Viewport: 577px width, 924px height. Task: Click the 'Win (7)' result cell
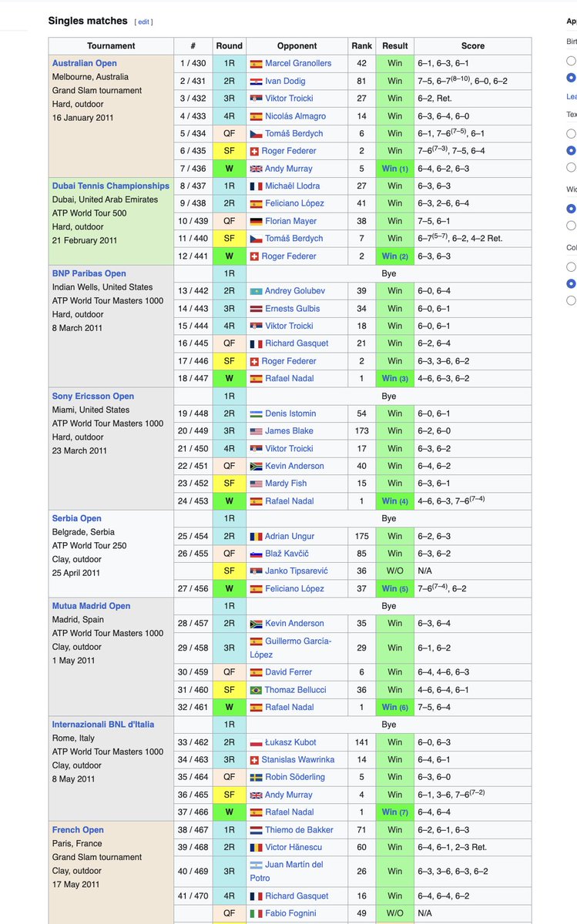(x=395, y=812)
